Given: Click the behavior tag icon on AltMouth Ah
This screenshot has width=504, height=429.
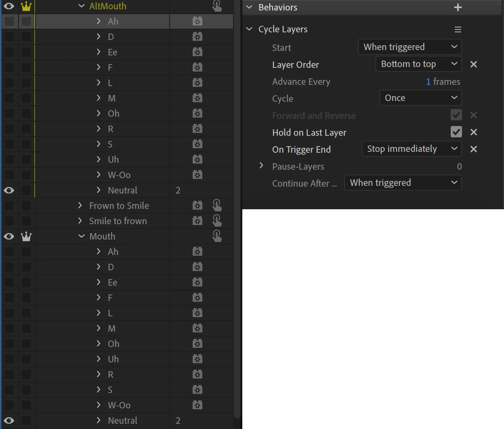Looking at the screenshot, I should coord(197,21).
